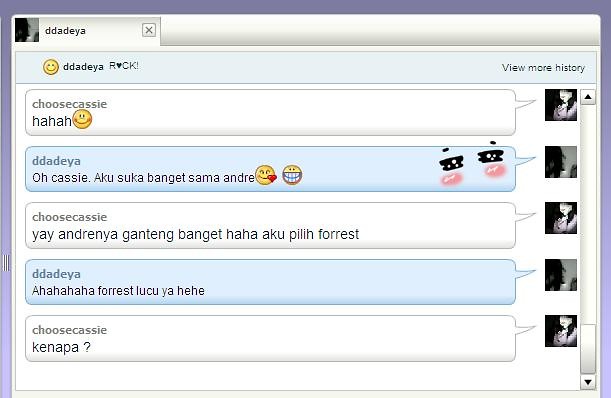
Task: Click ddadeya avatar beside Oh cassie message
Action: pos(561,162)
